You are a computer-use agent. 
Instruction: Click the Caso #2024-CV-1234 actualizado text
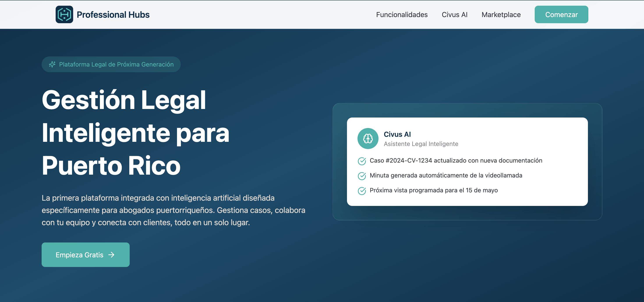pos(456,161)
